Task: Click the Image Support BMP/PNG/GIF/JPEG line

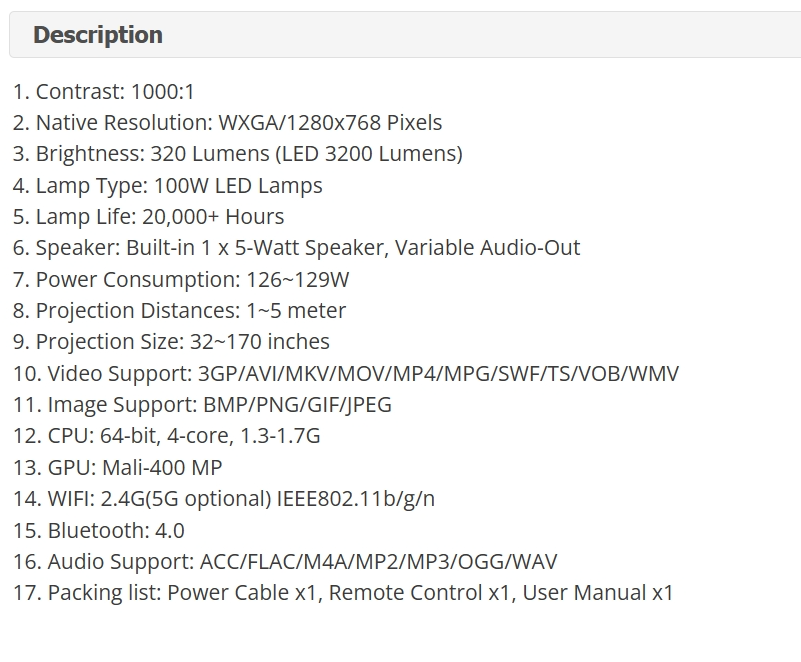Action: click(x=202, y=405)
